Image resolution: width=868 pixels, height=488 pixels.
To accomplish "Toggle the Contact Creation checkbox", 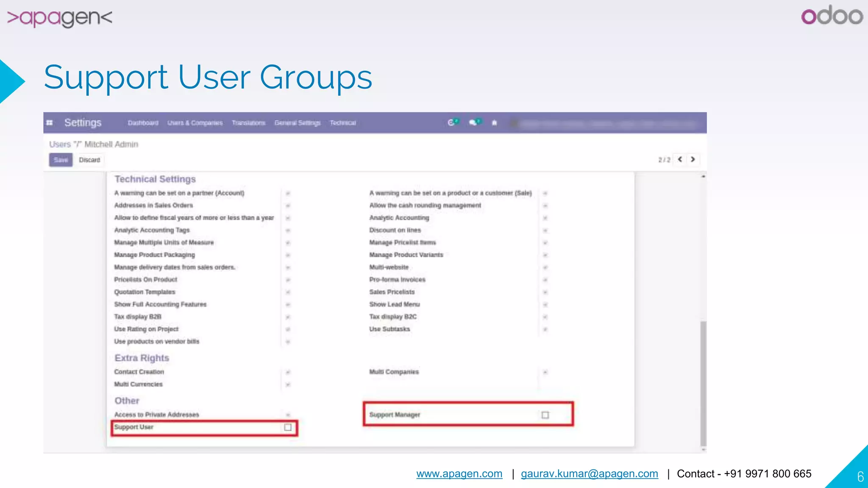I will pyautogui.click(x=288, y=372).
